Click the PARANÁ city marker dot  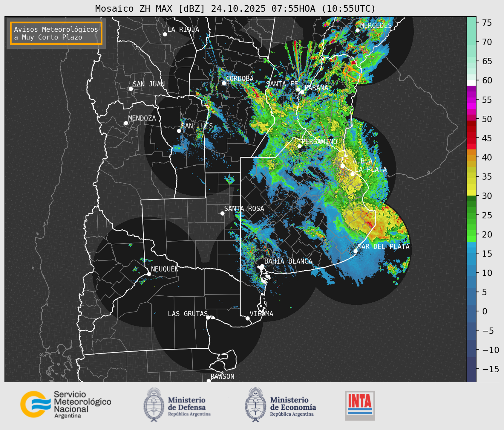302,92
